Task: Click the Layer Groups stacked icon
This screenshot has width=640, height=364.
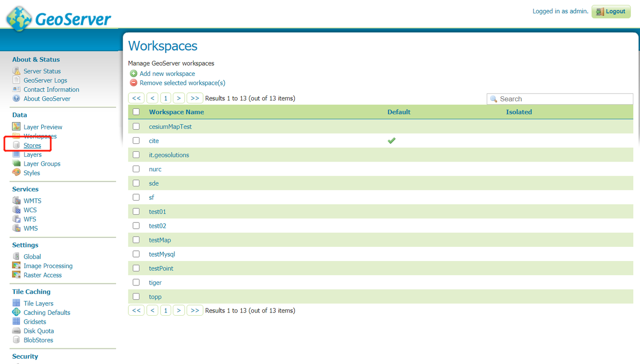Action: pos(16,163)
